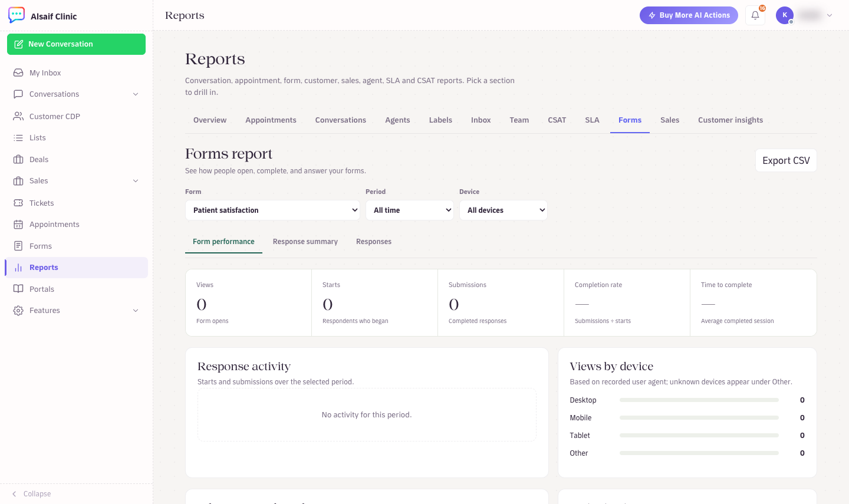Click the Mobile views progress bar
Screen dimensions: 849x504
[x=699, y=418]
